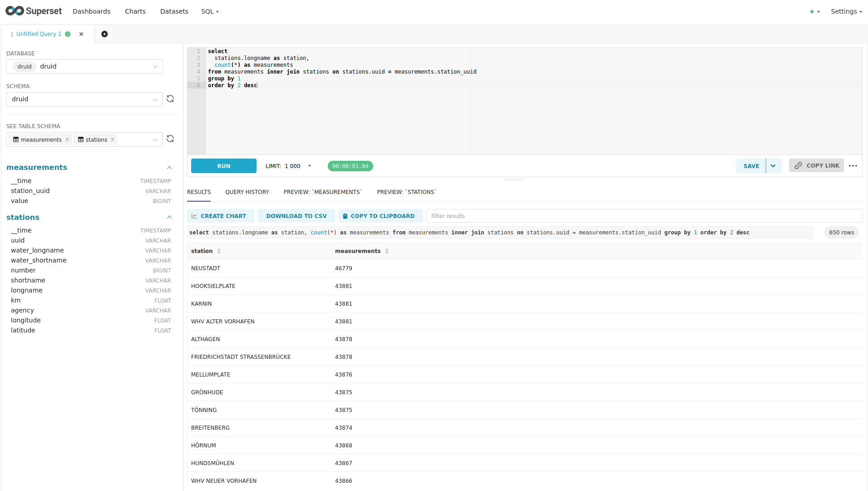Expand the Save button dropdown arrow
The height and width of the screenshot is (491, 868).
773,166
